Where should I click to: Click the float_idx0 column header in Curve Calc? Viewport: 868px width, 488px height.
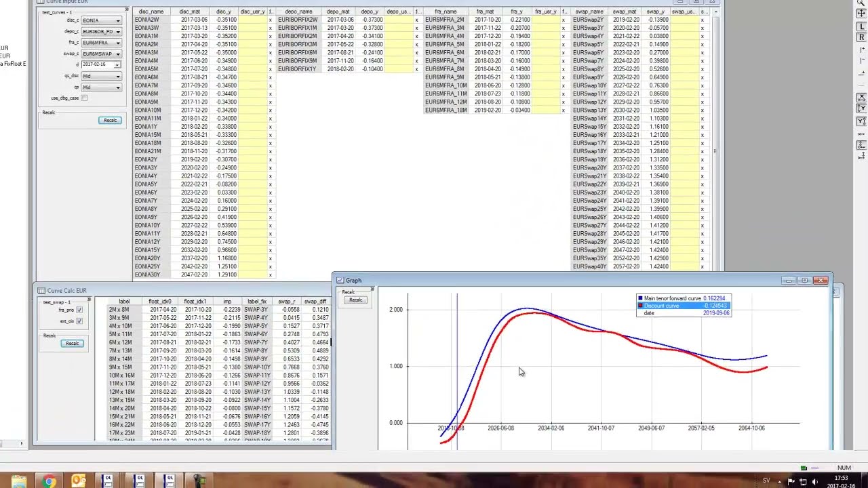(x=161, y=301)
